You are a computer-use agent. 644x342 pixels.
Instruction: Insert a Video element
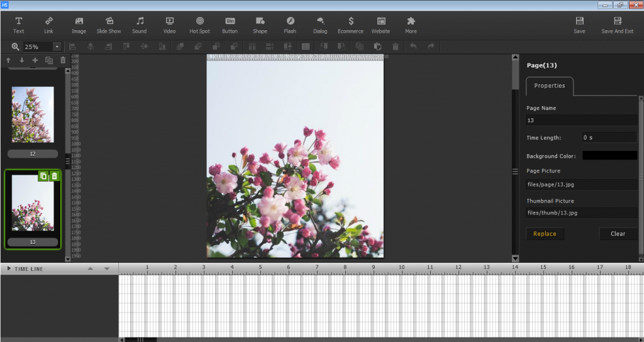tap(169, 25)
